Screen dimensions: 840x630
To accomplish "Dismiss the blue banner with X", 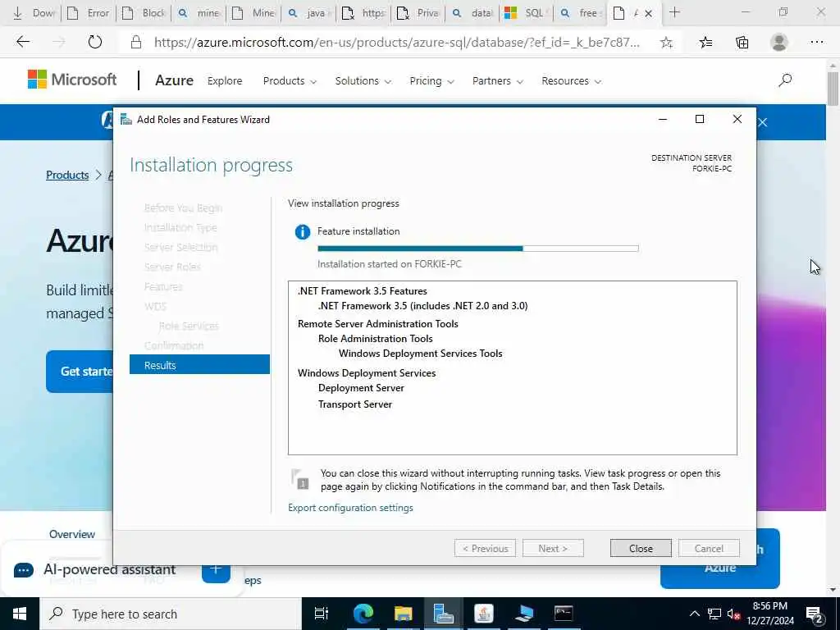I will coord(763,122).
